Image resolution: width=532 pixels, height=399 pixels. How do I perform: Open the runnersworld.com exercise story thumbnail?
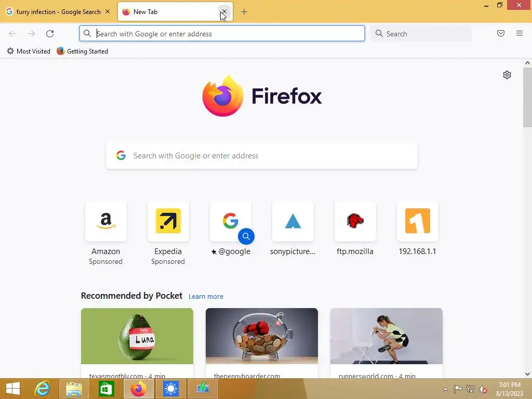(x=387, y=336)
